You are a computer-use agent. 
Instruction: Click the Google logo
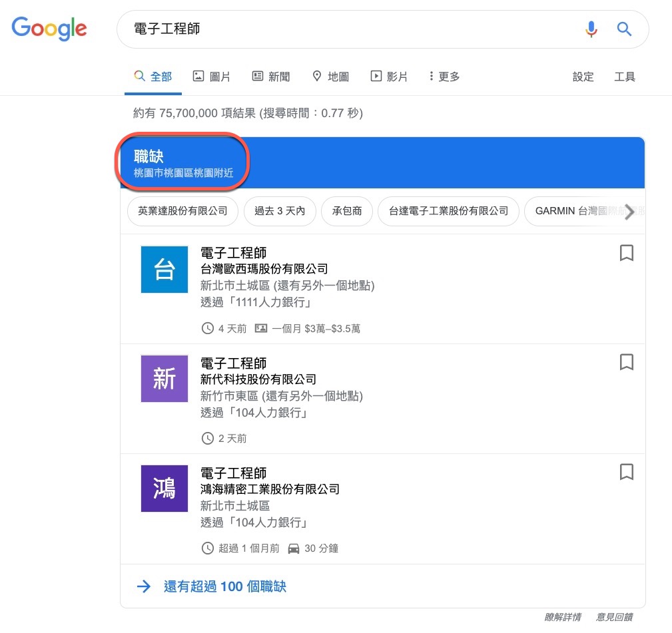(x=49, y=28)
